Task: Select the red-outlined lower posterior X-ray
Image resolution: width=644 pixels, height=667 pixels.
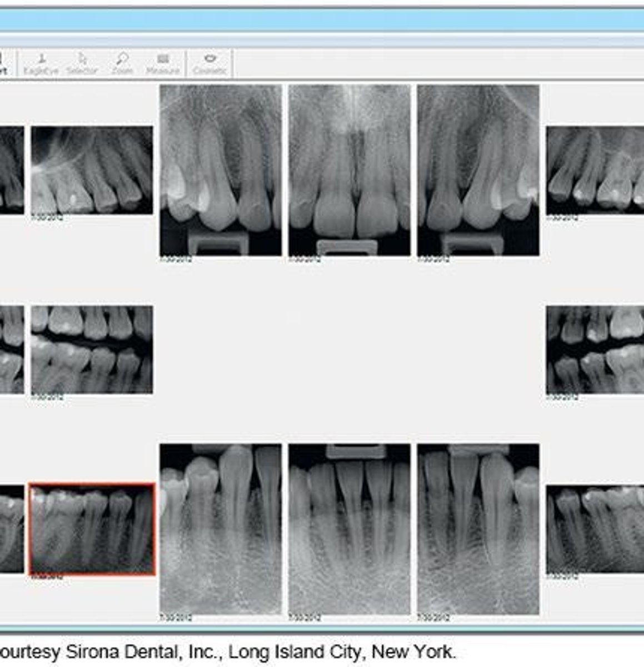Action: tap(92, 529)
